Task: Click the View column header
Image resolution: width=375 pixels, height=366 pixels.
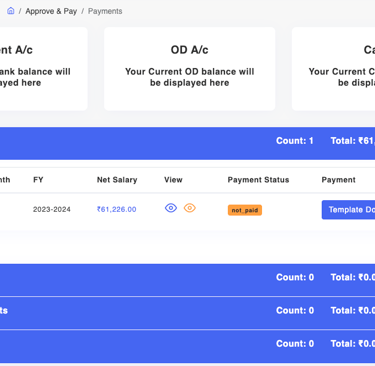Action: tap(173, 180)
